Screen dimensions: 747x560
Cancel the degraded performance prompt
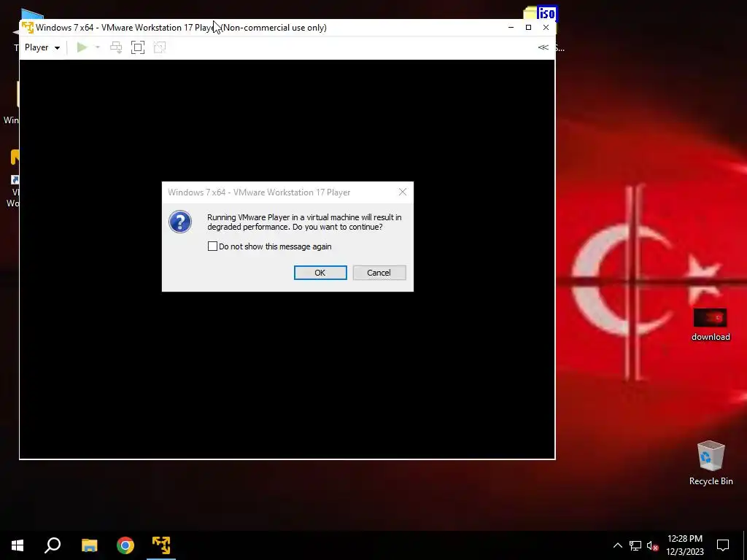pyautogui.click(x=379, y=273)
